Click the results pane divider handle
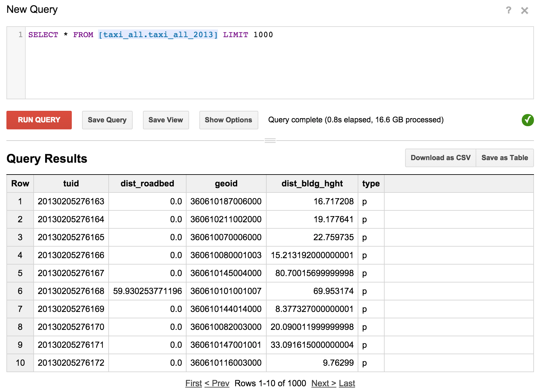The image size is (541, 392). click(x=270, y=140)
